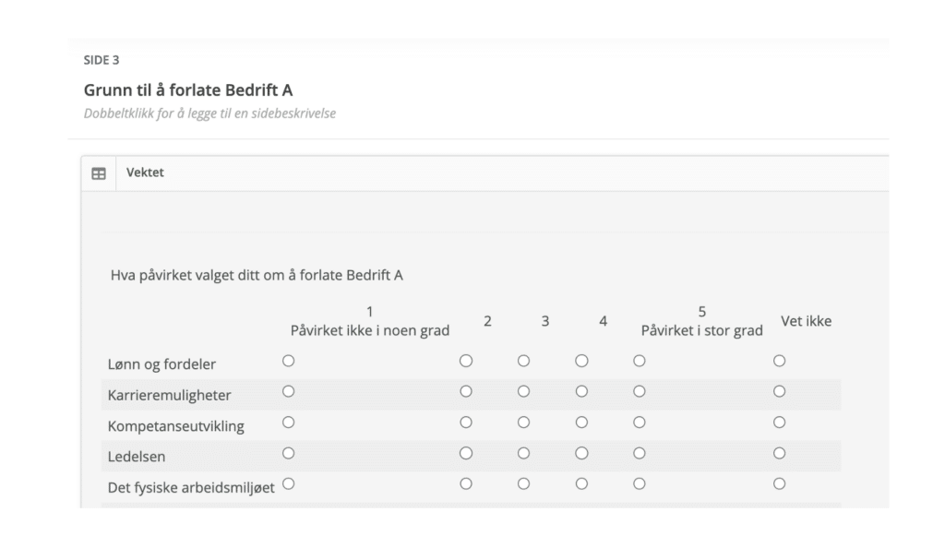Select rating 1 for Kompetanseutvikling

289,422
